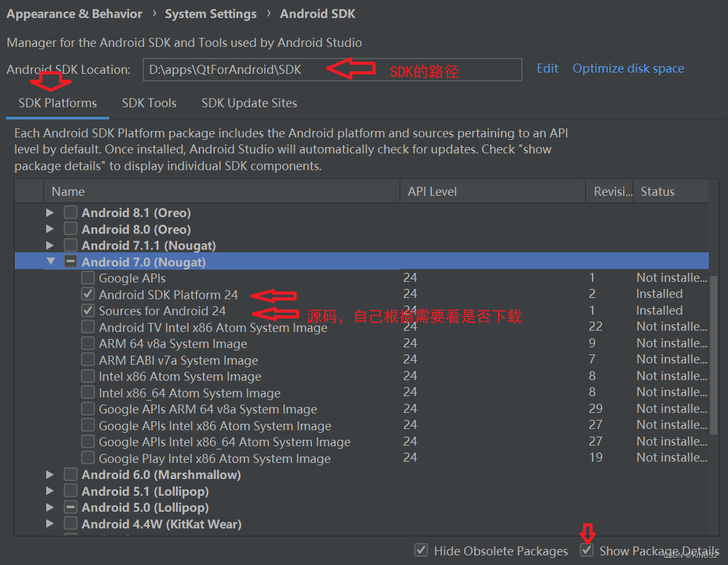Check Intel x86_64 Atom System Image box
Viewport: 728px width, 565px height.
(x=88, y=392)
